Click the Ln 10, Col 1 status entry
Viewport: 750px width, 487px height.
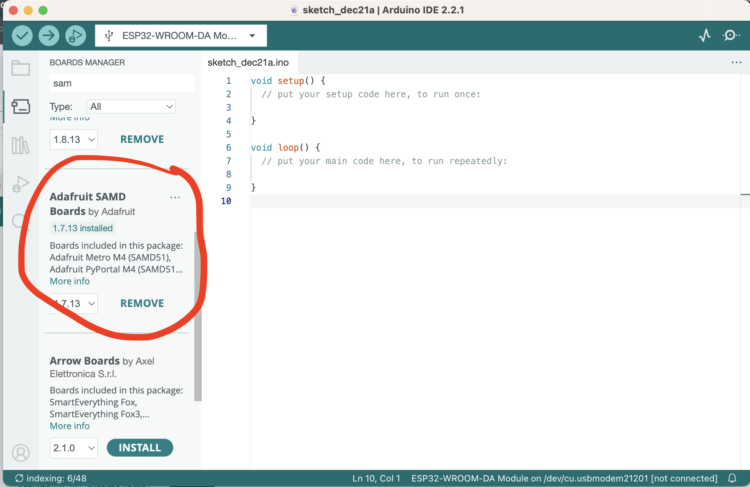[376, 478]
